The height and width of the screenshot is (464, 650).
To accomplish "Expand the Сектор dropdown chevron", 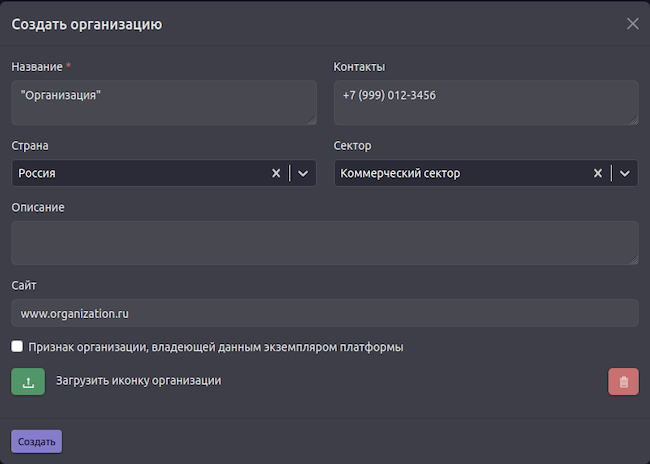I will click(x=625, y=173).
